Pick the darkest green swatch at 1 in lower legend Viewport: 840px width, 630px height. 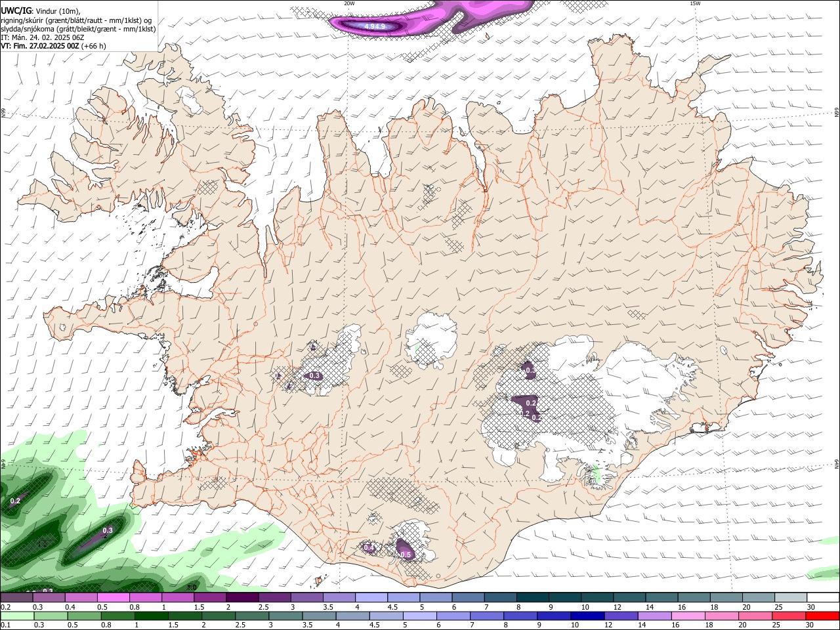tap(150, 616)
